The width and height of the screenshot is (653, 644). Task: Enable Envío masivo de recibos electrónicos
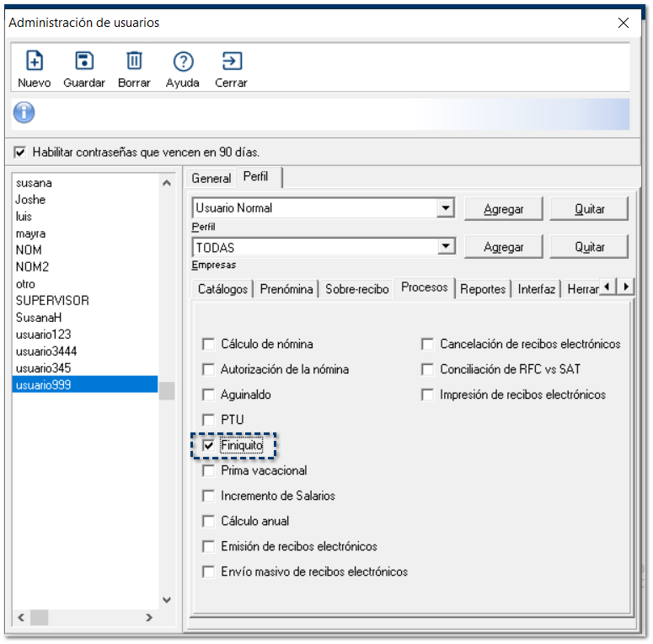(208, 572)
